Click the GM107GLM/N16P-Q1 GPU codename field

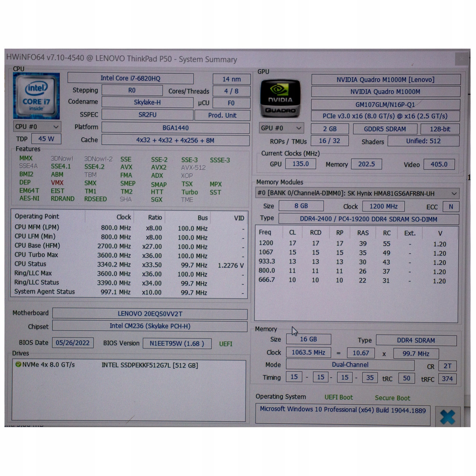(385, 105)
